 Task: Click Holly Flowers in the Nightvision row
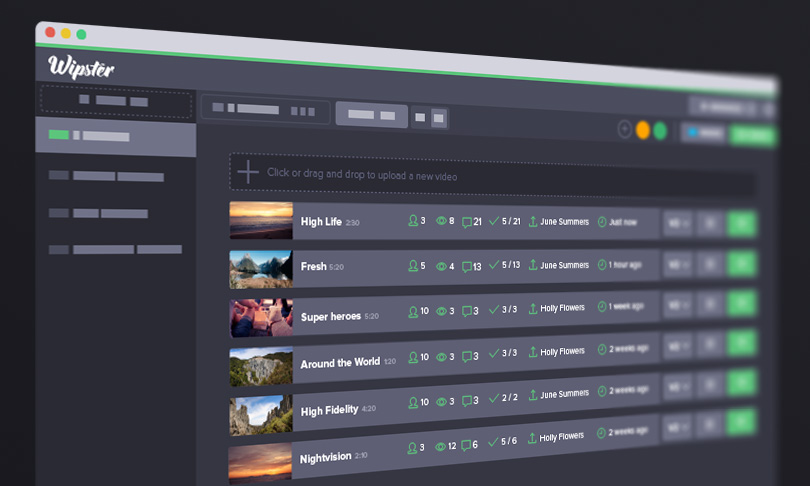[561, 437]
